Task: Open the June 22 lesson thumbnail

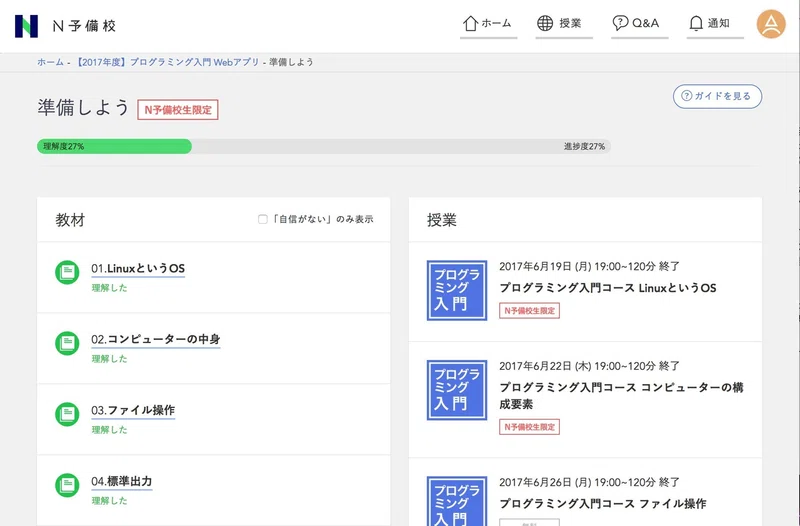Action: tap(457, 390)
